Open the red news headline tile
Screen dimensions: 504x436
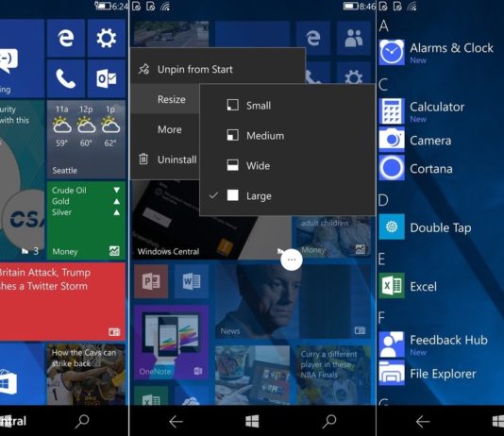(62, 301)
